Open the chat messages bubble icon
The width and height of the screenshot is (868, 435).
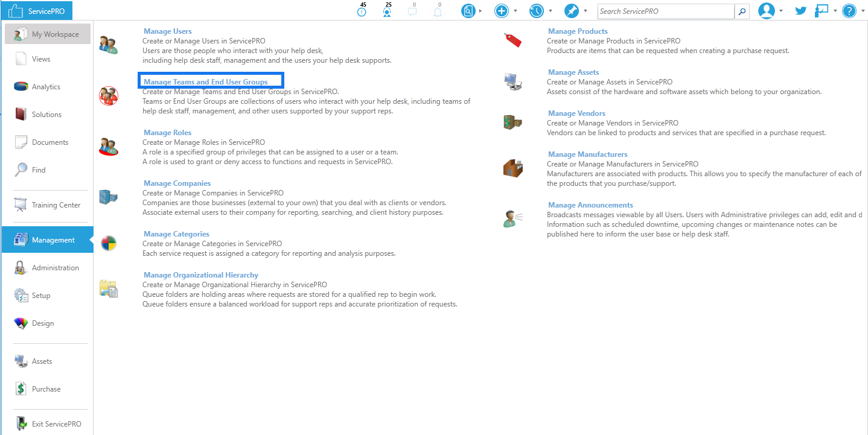tap(413, 10)
